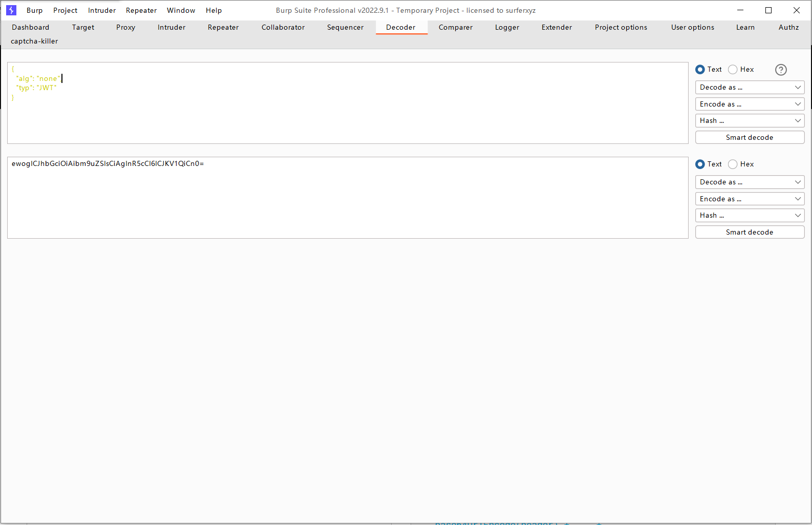The width and height of the screenshot is (812, 525).
Task: Open the Repeater menu in menu bar
Action: coord(141,10)
